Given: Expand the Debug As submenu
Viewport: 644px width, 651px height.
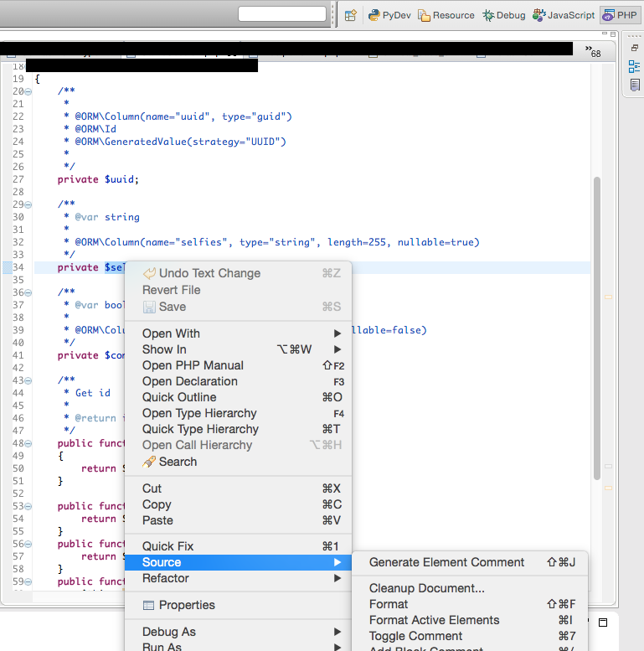Looking at the screenshot, I should [238, 632].
